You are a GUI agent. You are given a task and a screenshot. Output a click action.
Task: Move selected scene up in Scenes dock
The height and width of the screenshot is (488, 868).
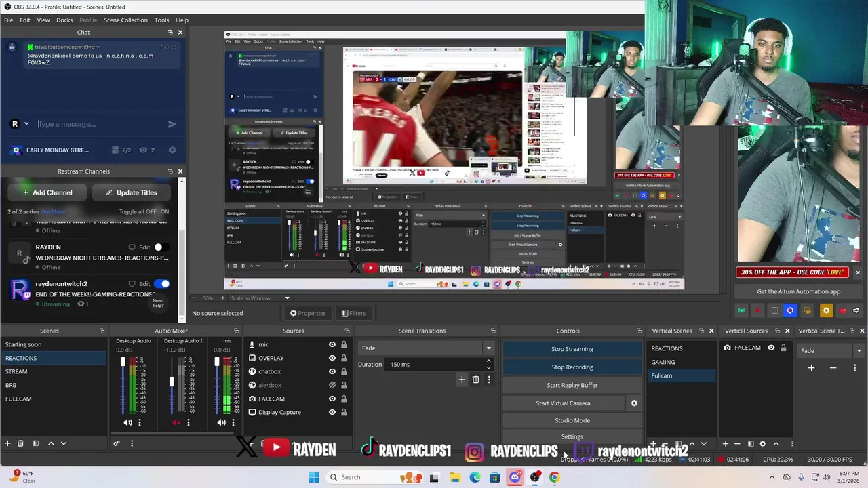[x=51, y=443]
